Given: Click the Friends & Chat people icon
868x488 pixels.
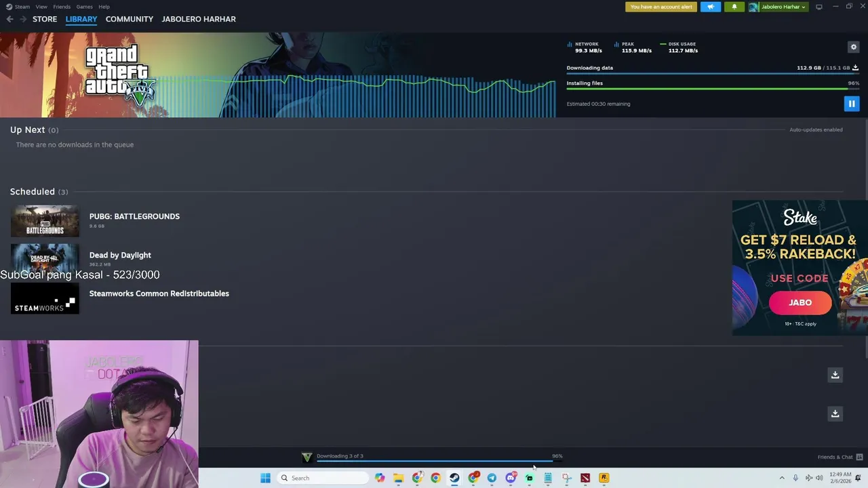Looking at the screenshot, I should pyautogui.click(x=859, y=457).
